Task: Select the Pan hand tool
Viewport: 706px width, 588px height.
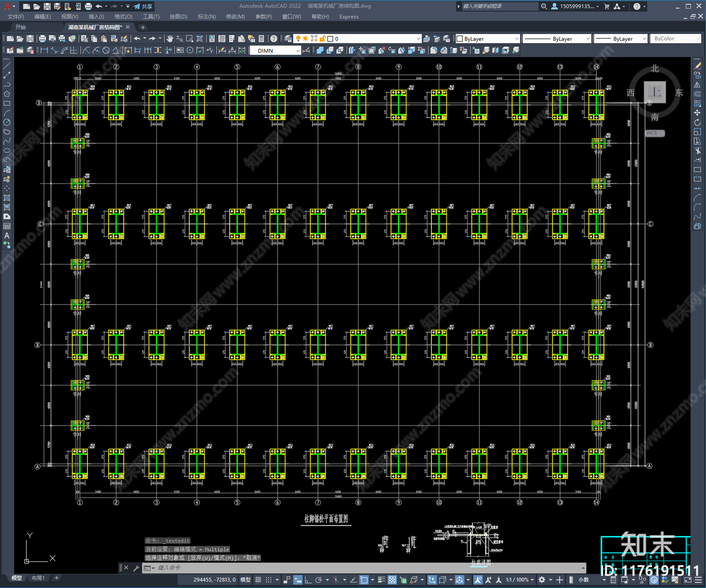Action: tap(170, 39)
